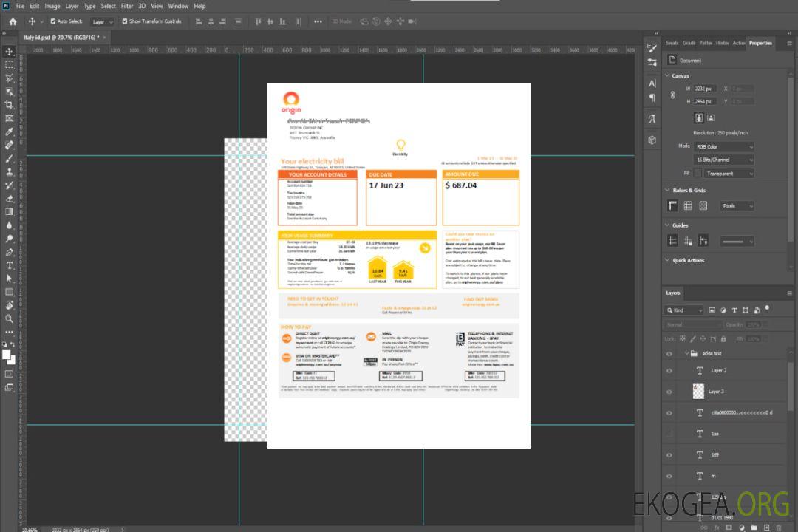Open the 3D panel cube icon

(x=652, y=140)
